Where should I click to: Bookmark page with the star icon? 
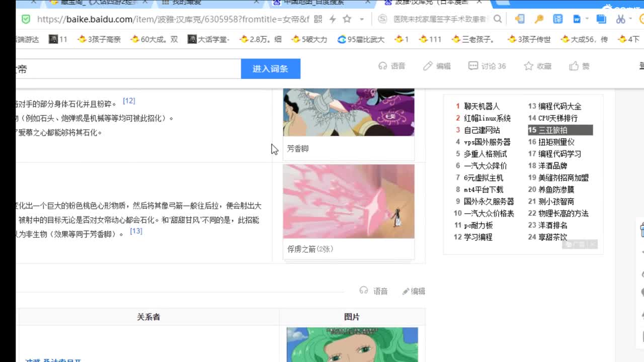point(347,19)
